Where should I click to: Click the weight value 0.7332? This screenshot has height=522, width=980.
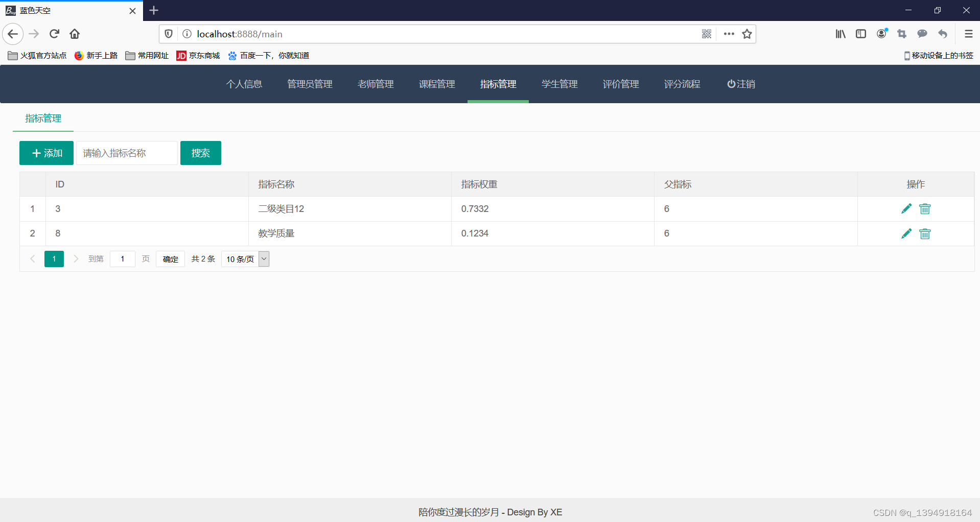point(475,209)
